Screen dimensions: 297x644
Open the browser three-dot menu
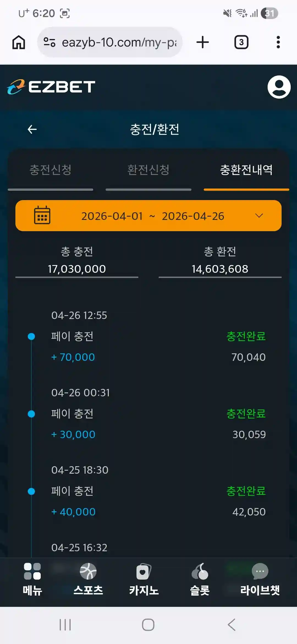pos(278,42)
